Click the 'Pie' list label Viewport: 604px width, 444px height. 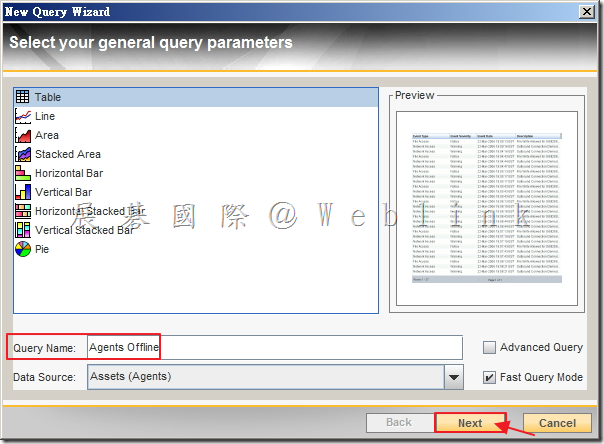pos(42,249)
